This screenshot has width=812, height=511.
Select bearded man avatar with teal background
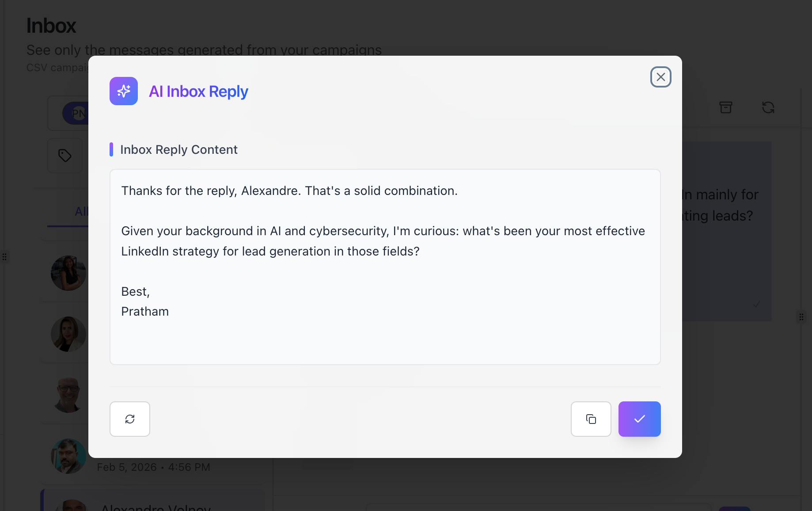tap(68, 456)
